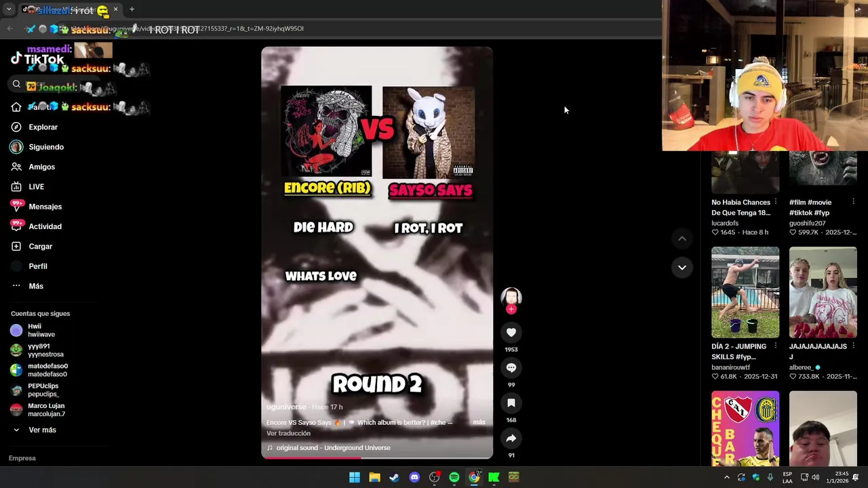The image size is (868, 488).
Task: Like the video with heart icon
Action: pyautogui.click(x=511, y=332)
